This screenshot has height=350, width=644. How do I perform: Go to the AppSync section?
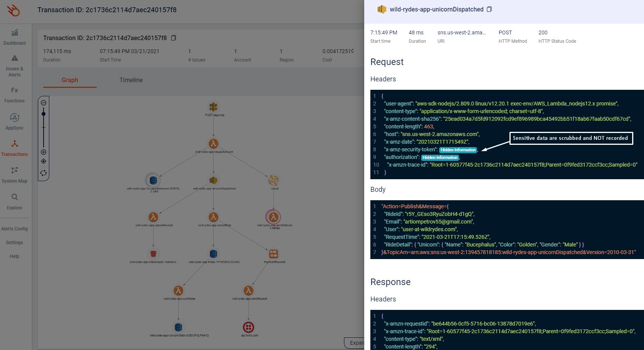coord(15,122)
